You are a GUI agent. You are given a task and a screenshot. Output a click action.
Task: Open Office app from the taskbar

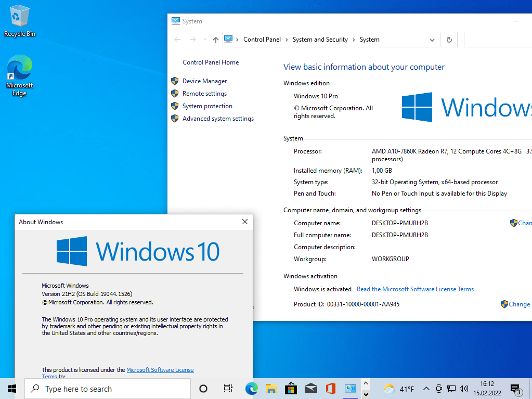[x=330, y=389]
